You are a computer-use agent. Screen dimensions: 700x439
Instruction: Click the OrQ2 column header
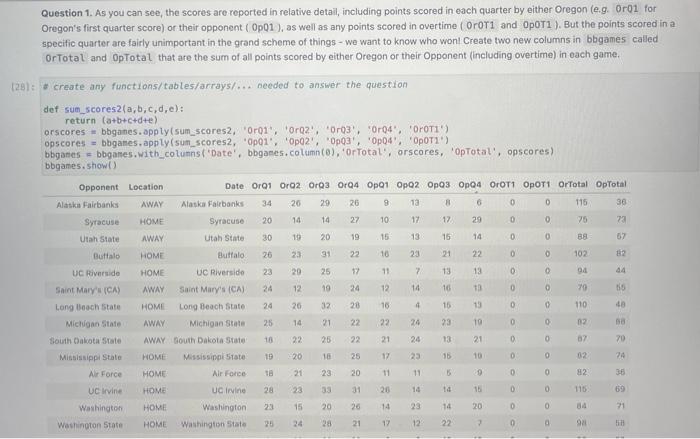coord(290,186)
